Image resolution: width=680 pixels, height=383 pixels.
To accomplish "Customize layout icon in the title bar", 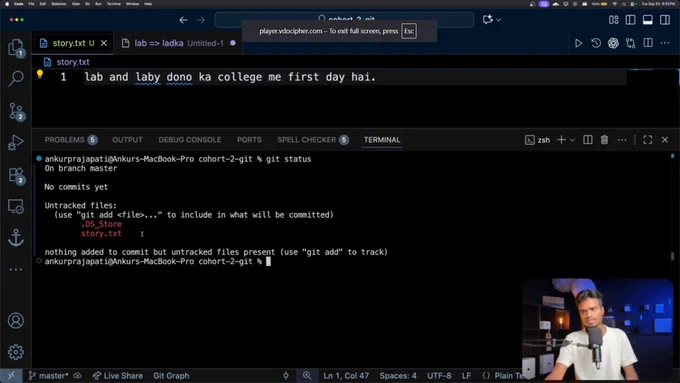I will (x=614, y=20).
